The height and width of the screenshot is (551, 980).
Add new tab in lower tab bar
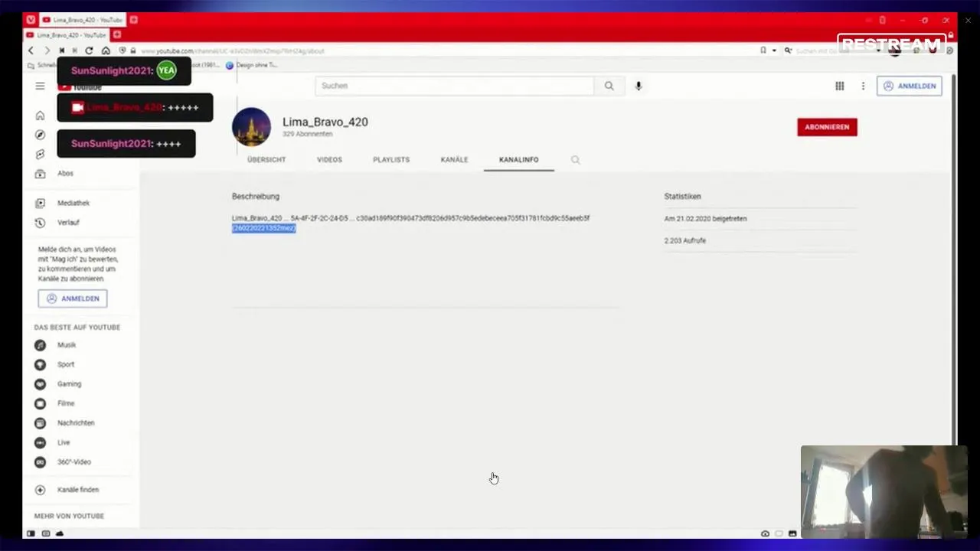[117, 35]
